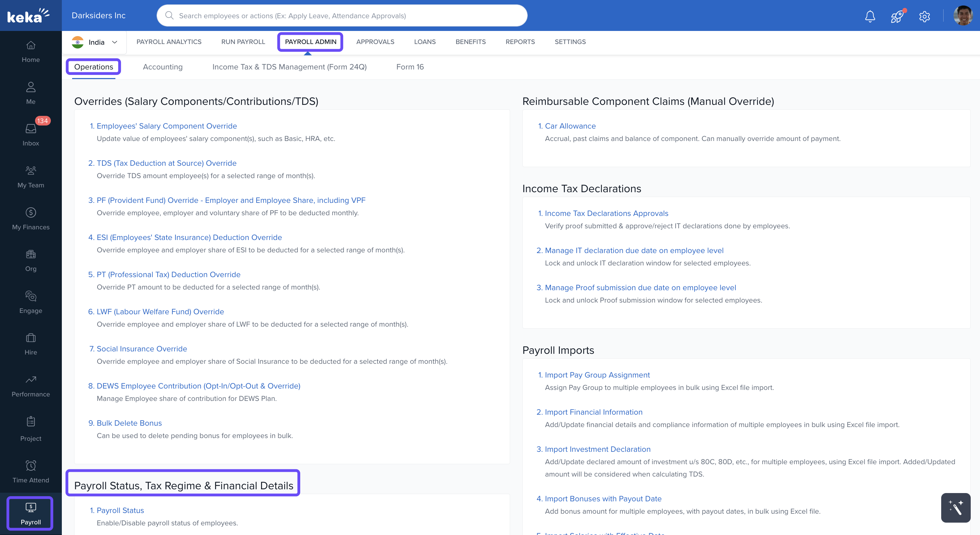Click the keka logo
The height and width of the screenshot is (535, 980).
point(28,15)
